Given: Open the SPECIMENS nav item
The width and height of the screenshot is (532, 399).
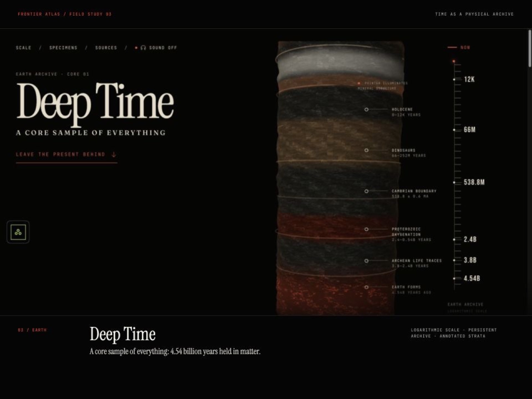Looking at the screenshot, I should click(63, 48).
